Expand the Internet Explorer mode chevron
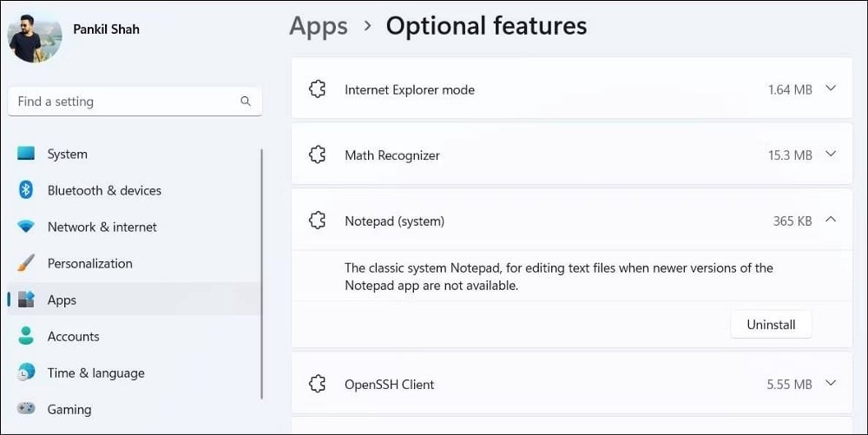868x435 pixels. tap(831, 89)
